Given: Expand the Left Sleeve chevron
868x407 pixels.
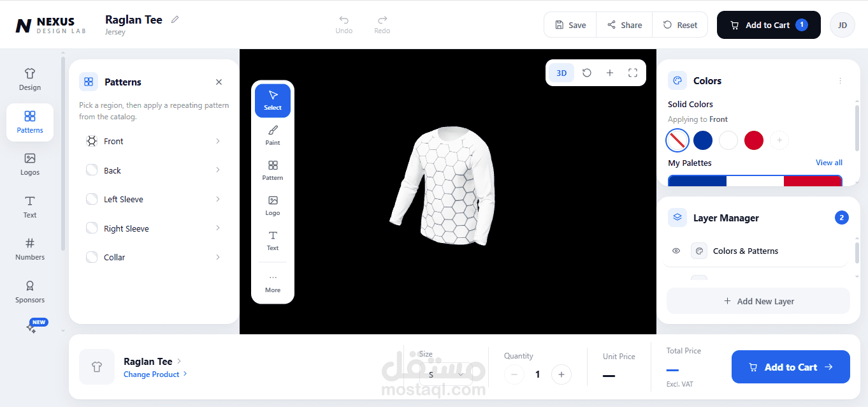Looking at the screenshot, I should click(218, 199).
